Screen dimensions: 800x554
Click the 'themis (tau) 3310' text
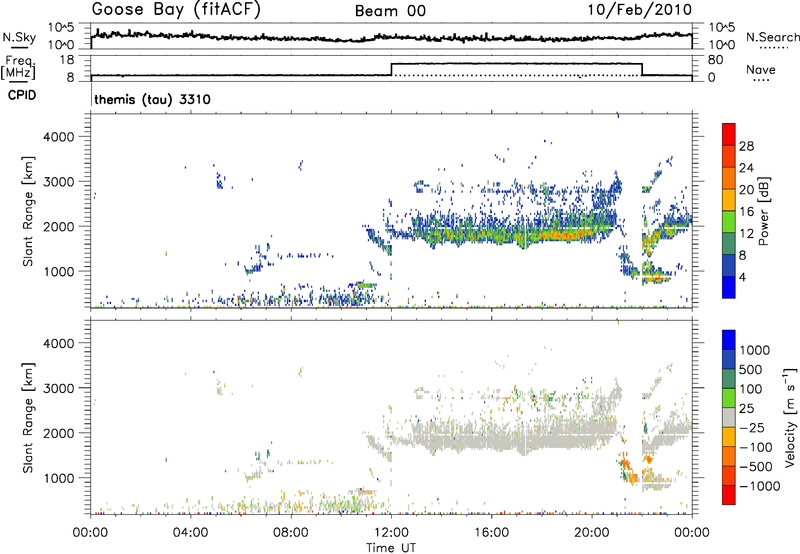[x=153, y=99]
